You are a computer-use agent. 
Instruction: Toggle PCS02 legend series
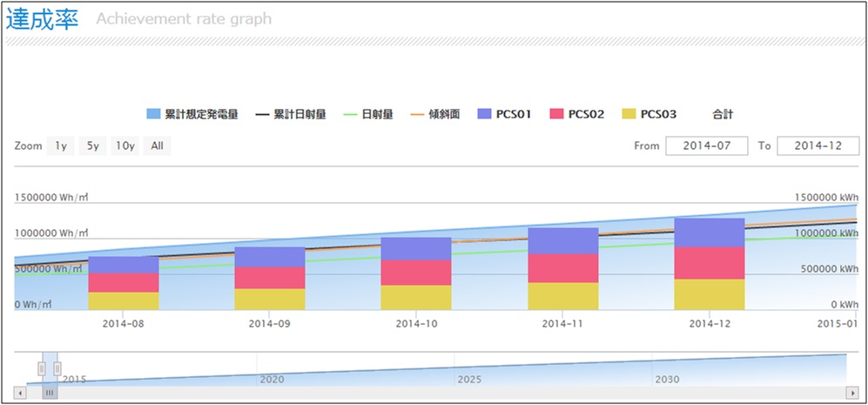[577, 114]
